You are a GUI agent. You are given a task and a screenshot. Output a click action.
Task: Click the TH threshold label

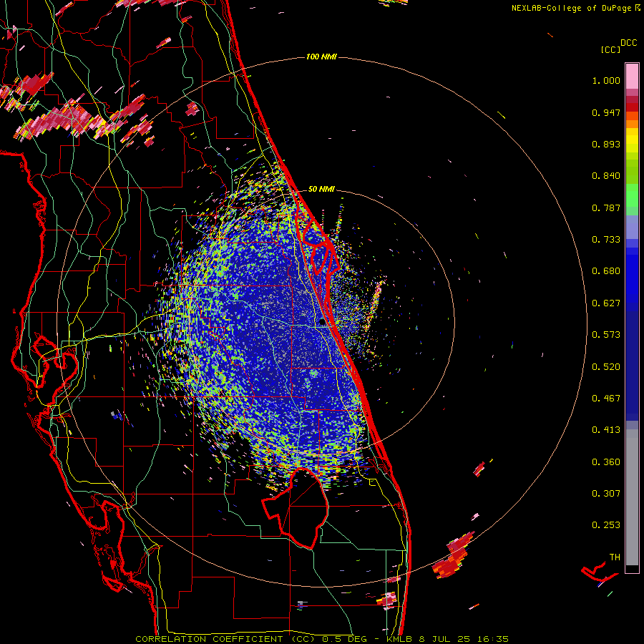pyautogui.click(x=615, y=557)
